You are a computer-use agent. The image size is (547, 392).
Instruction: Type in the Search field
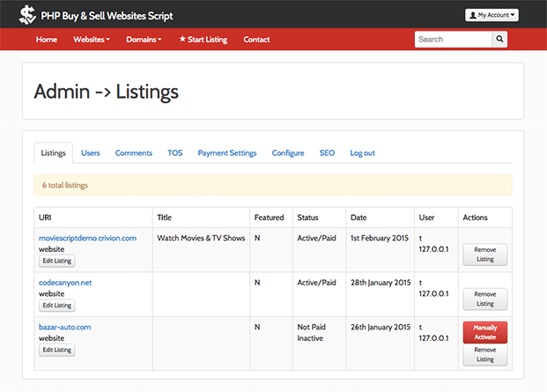[x=452, y=40]
